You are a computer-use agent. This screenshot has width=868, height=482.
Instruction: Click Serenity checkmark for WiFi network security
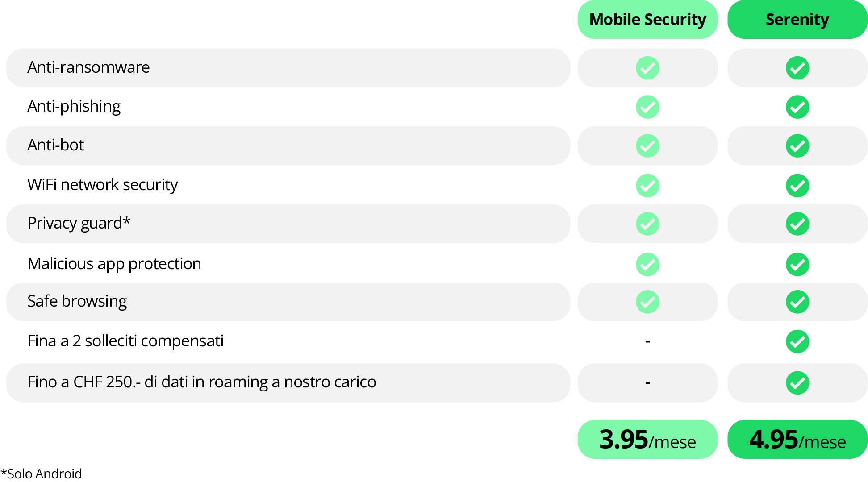coord(797,185)
